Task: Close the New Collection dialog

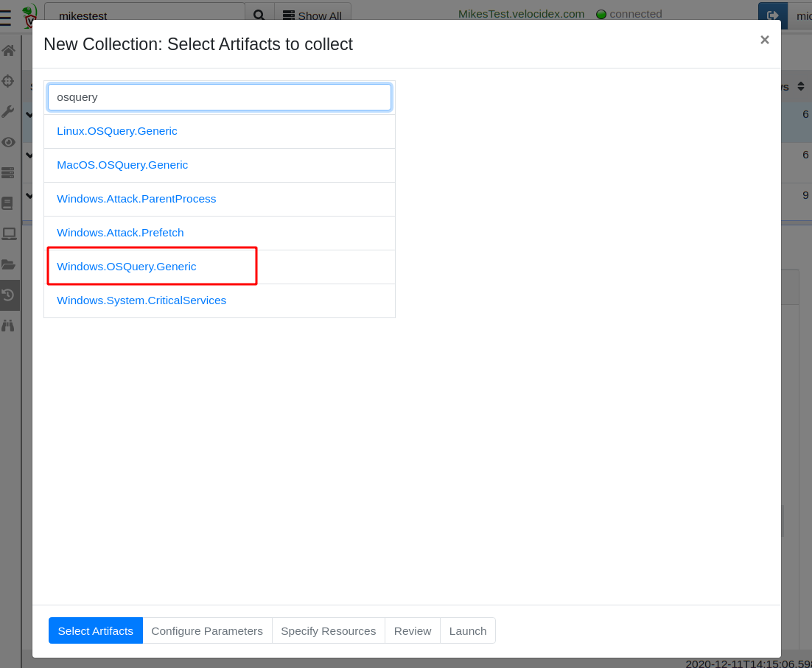Action: click(x=764, y=41)
